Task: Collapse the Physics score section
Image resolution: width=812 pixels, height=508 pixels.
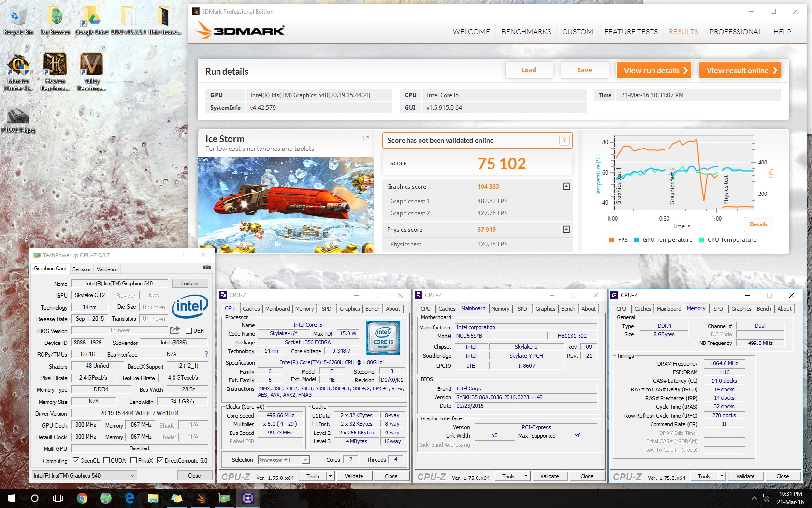Action: (x=566, y=229)
